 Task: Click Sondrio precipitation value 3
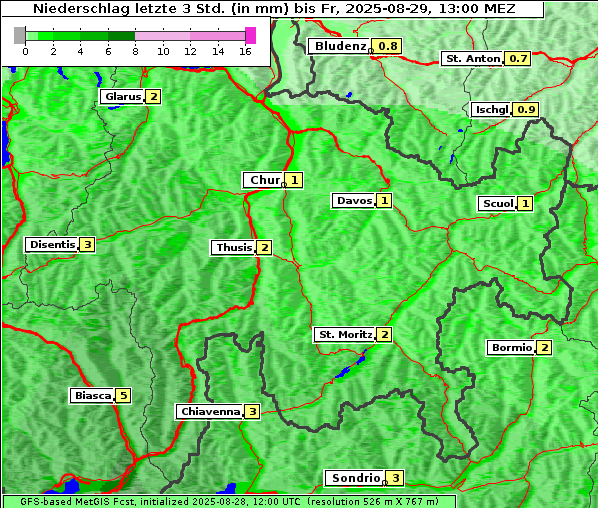pyautogui.click(x=395, y=478)
